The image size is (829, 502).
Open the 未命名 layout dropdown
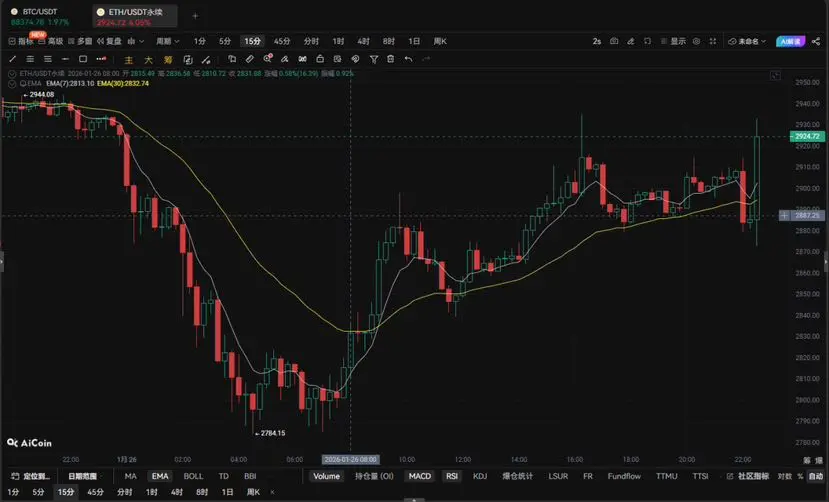747,41
